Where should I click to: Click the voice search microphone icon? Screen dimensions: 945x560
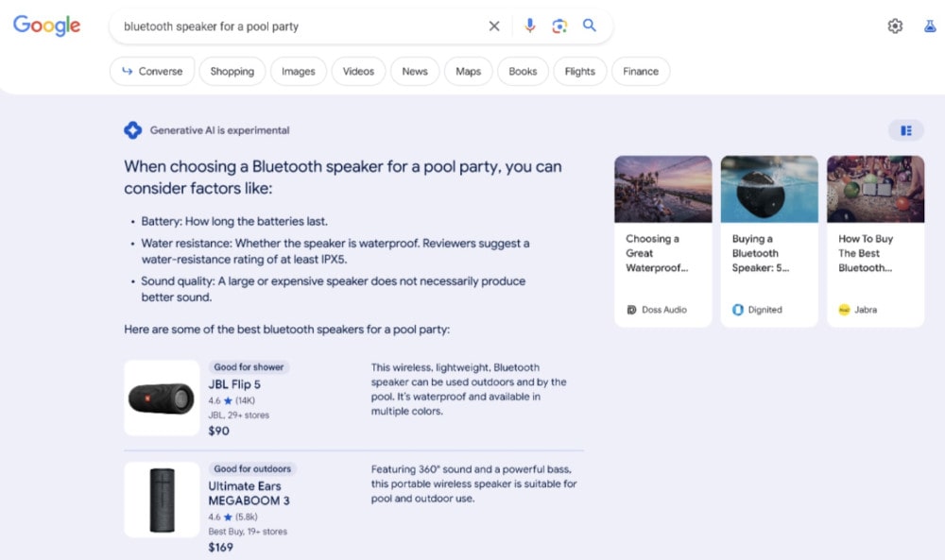[x=530, y=26]
